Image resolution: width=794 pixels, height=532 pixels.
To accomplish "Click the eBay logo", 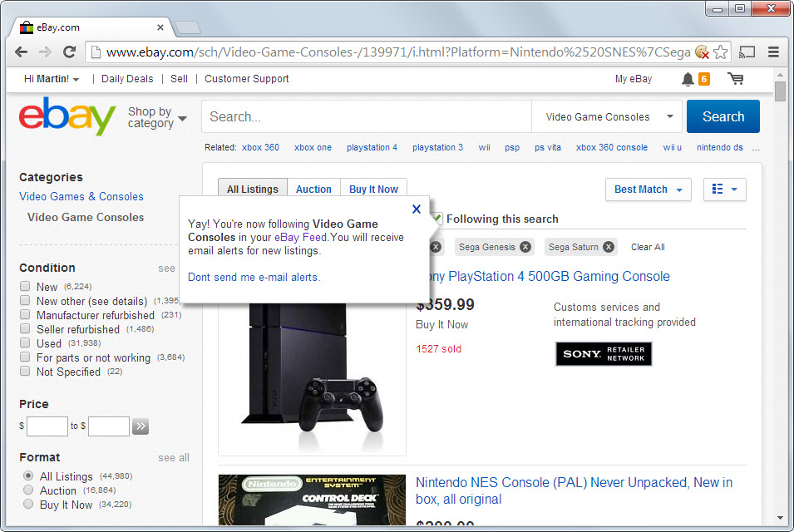I will [x=67, y=116].
